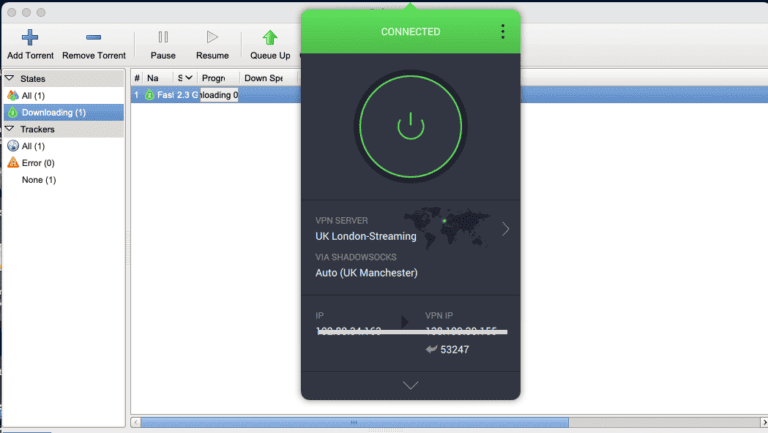Expand the VPN panel with bottom chevron

[x=410, y=385]
